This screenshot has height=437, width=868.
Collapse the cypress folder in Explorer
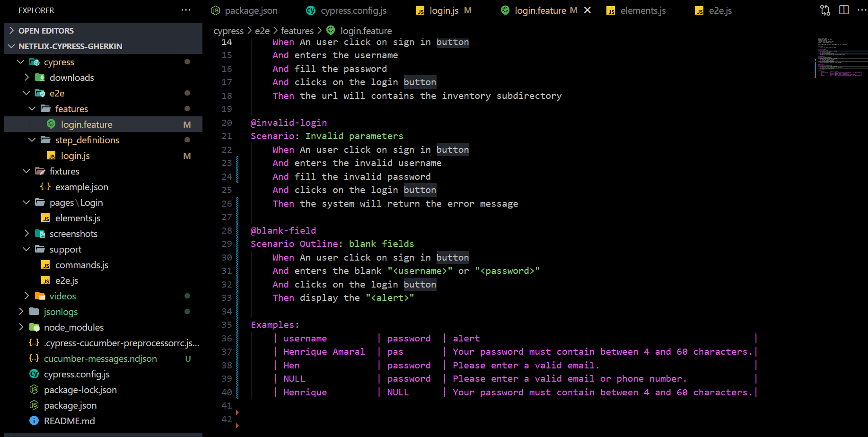click(20, 62)
